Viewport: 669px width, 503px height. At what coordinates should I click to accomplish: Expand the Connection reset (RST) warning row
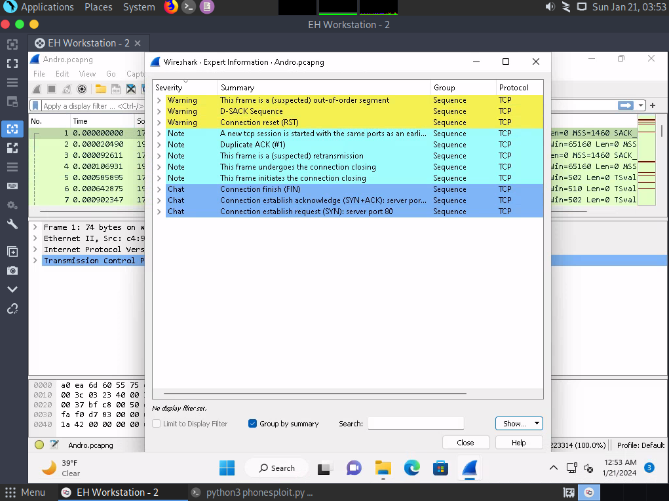(158, 122)
